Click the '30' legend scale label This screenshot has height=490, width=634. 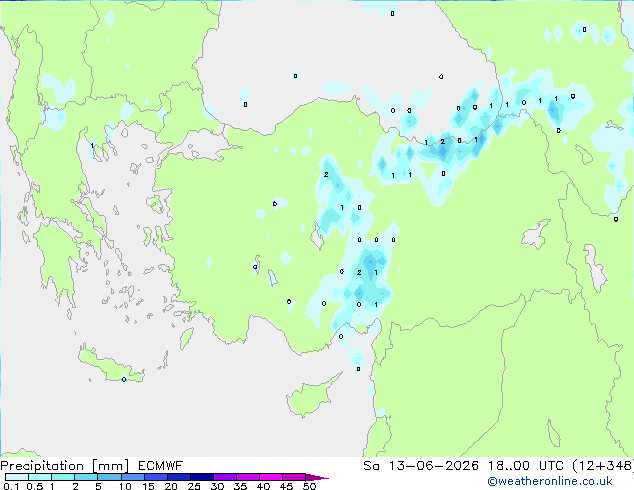pyautogui.click(x=217, y=486)
